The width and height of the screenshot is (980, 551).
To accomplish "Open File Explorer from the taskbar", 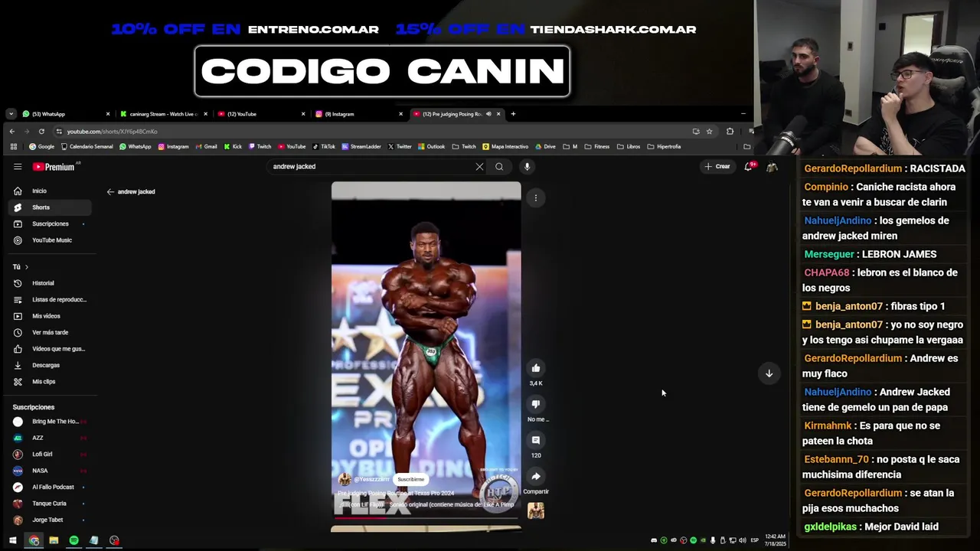I will 54,540.
